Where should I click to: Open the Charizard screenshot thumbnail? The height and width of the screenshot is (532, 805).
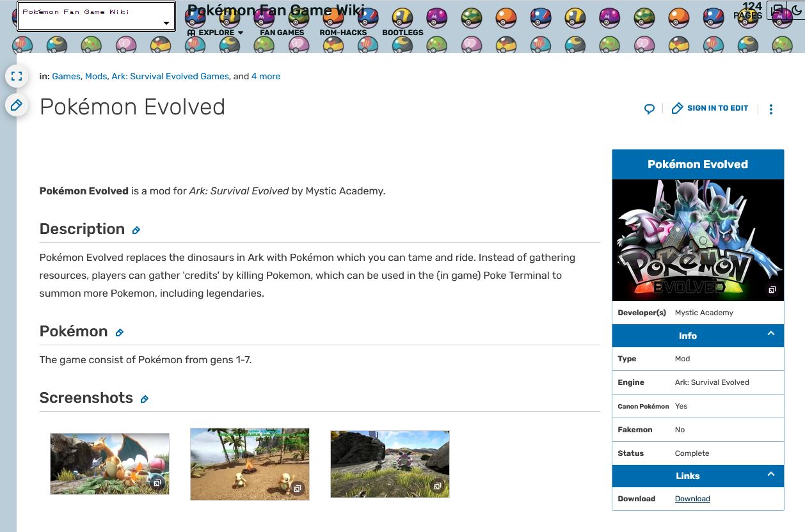pyautogui.click(x=109, y=464)
